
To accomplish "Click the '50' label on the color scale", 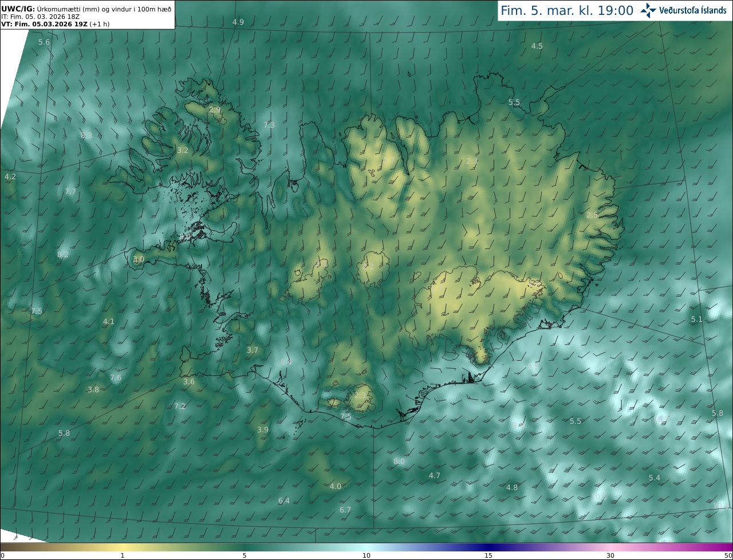I will (728, 555).
